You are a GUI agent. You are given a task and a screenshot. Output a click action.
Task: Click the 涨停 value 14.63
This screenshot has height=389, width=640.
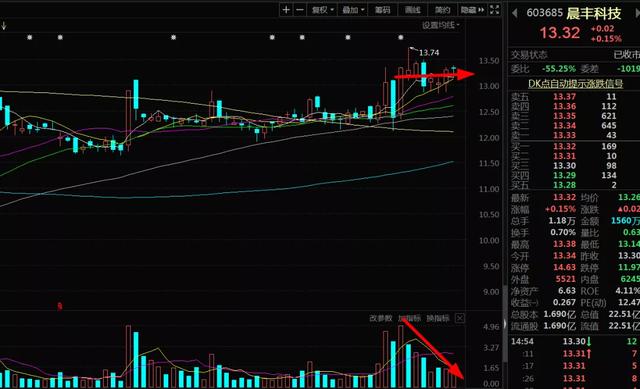(x=564, y=267)
